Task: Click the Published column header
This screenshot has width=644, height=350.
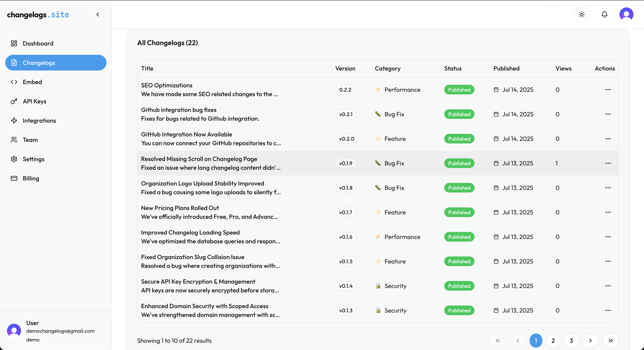Action: pos(506,68)
